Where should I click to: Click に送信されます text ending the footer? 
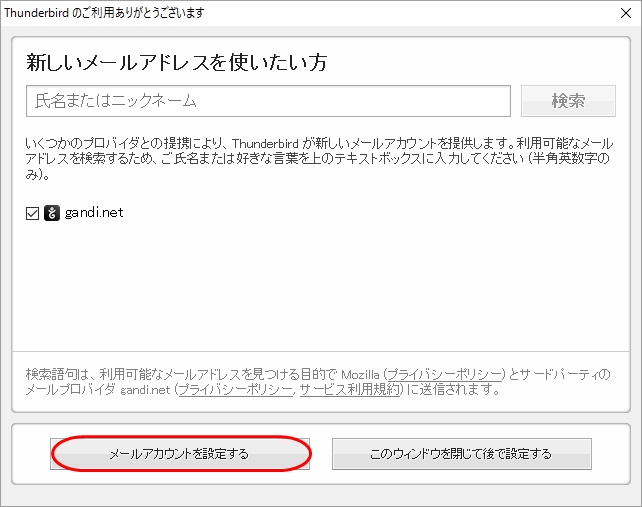pos(452,390)
